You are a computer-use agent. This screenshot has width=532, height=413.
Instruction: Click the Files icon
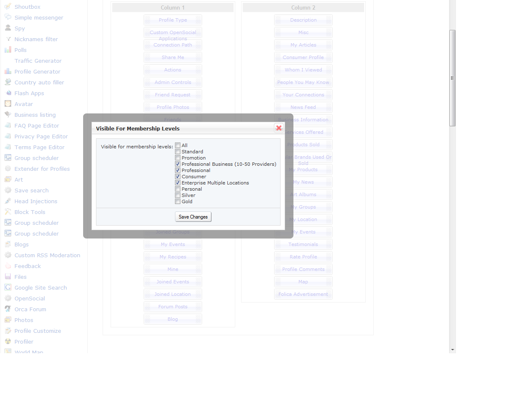[8, 277]
